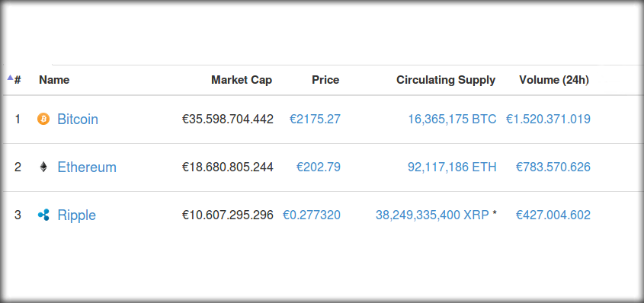Sort by Circulating Supply header
Viewport: 644px width, 303px height.
coord(446,80)
